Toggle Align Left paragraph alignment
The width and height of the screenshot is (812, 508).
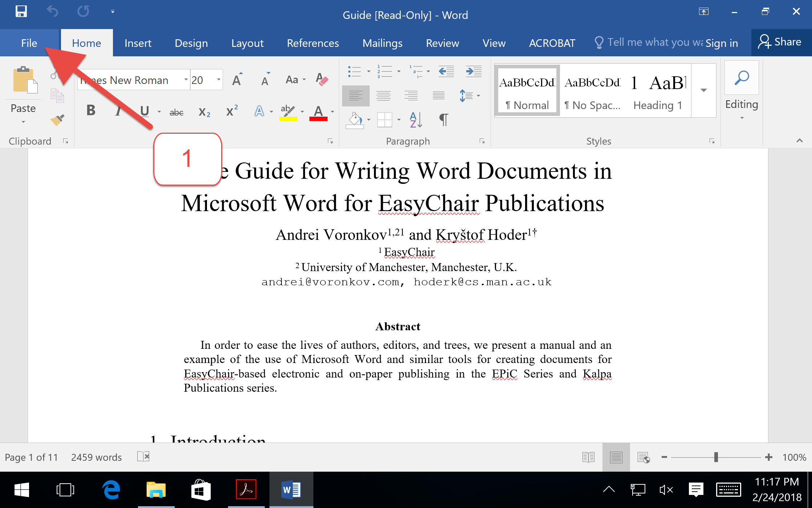click(x=356, y=96)
